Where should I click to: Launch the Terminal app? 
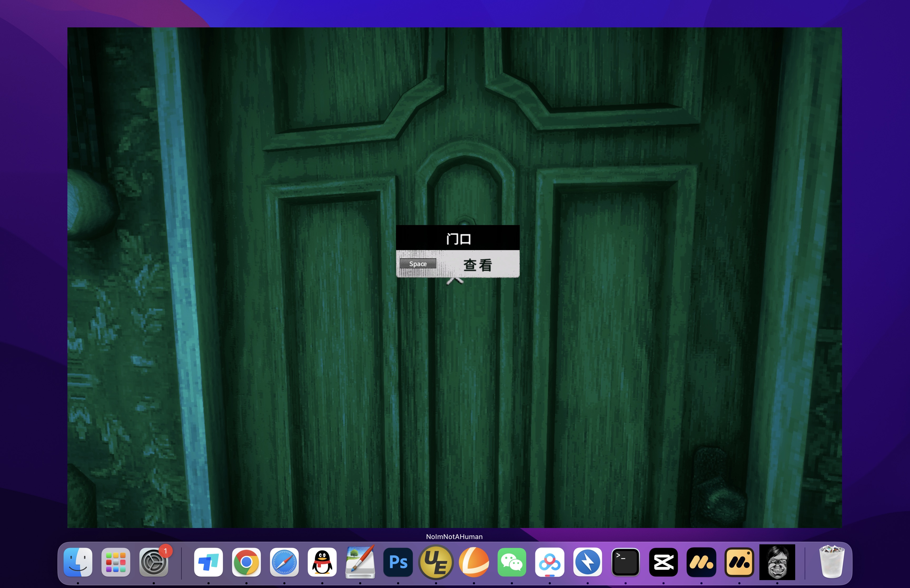click(626, 562)
